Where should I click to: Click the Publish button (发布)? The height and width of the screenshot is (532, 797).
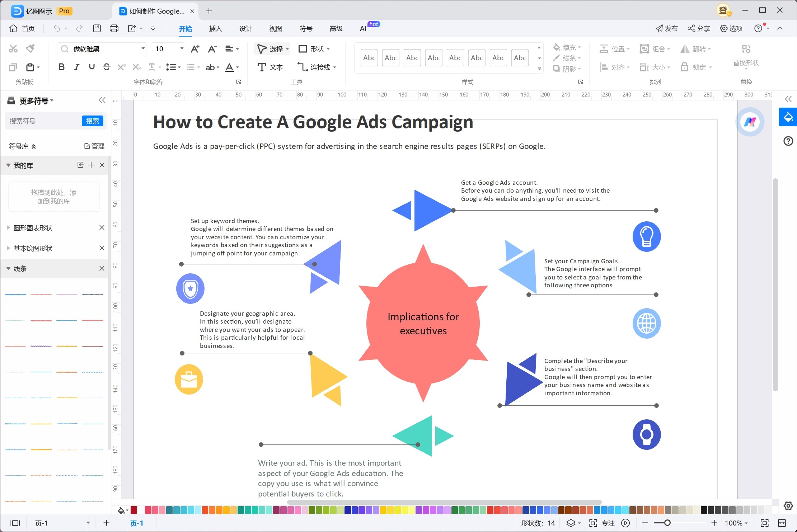tap(666, 28)
